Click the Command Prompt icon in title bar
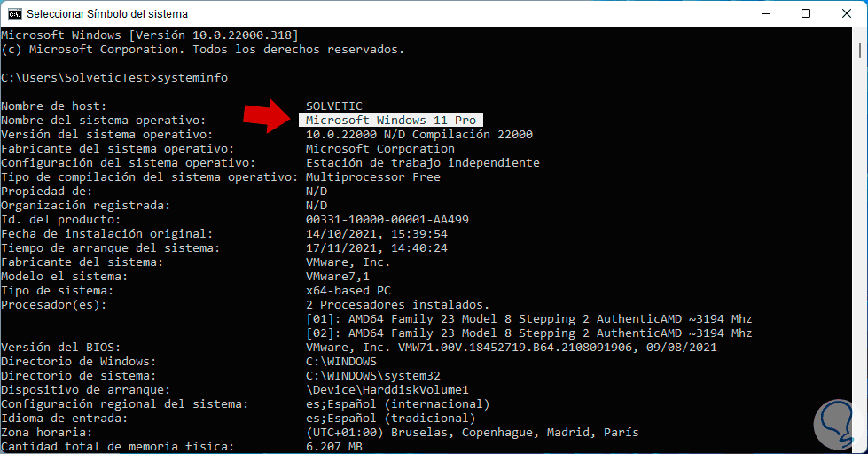The height and width of the screenshot is (454, 868). [x=14, y=13]
